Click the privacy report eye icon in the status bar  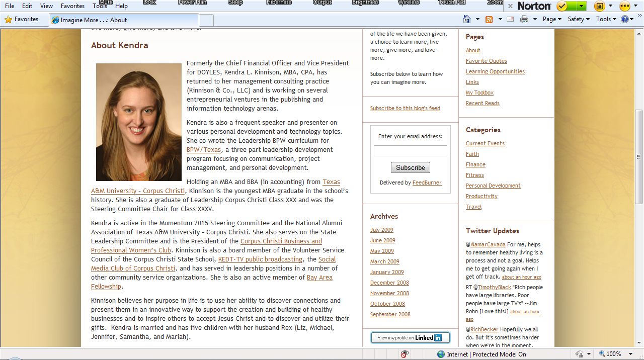(x=405, y=354)
